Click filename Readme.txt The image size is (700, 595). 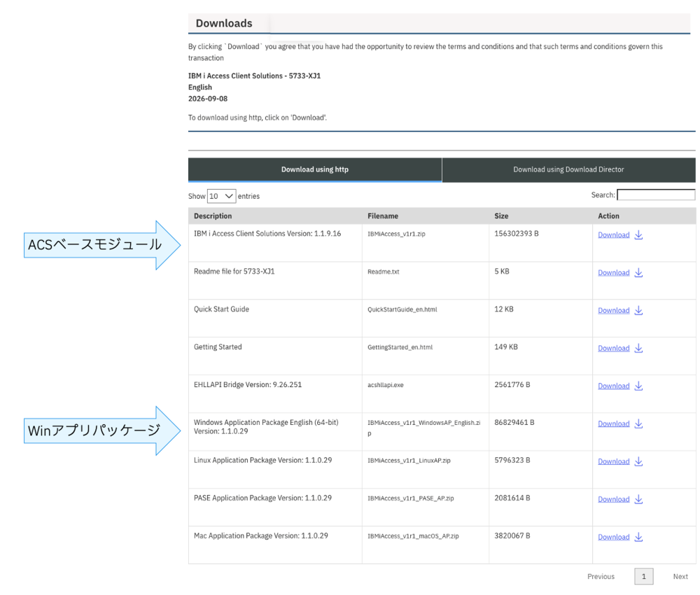click(x=384, y=272)
